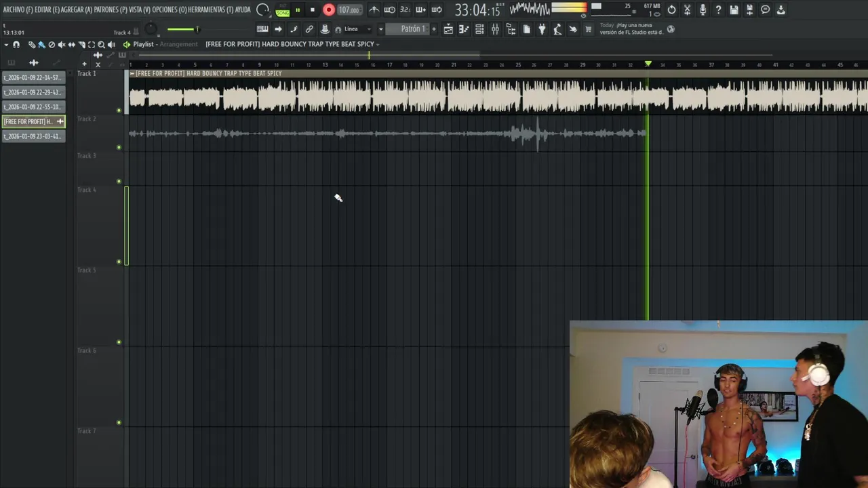Pause playback with the pause button

click(298, 10)
